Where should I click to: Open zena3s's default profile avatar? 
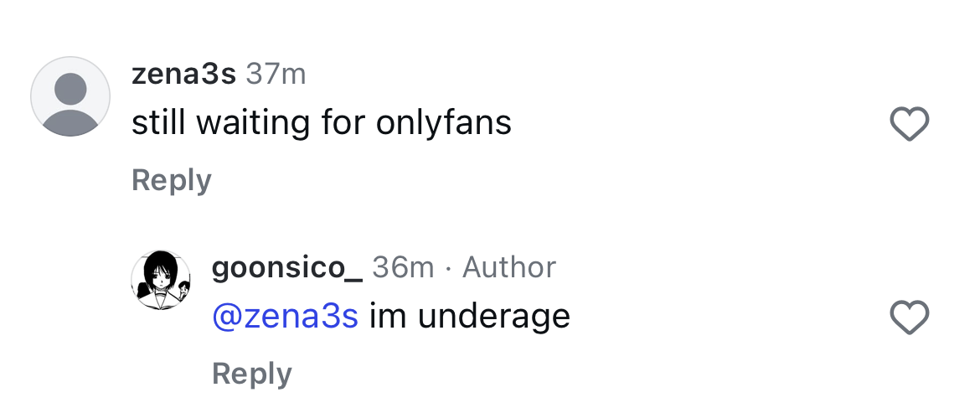(x=70, y=96)
